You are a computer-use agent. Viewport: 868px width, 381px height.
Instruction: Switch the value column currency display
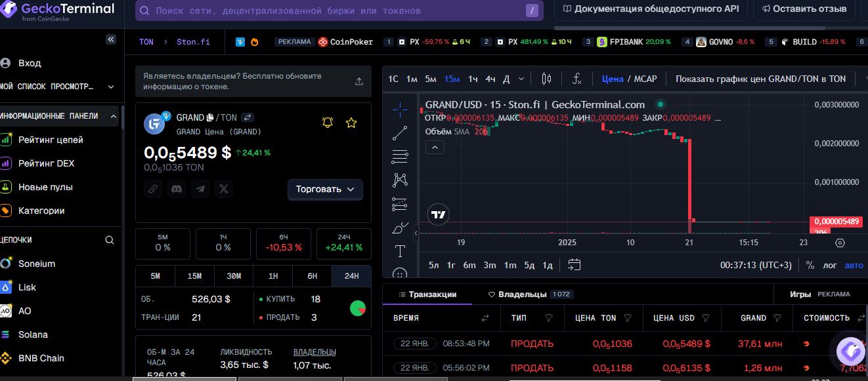(x=861, y=318)
